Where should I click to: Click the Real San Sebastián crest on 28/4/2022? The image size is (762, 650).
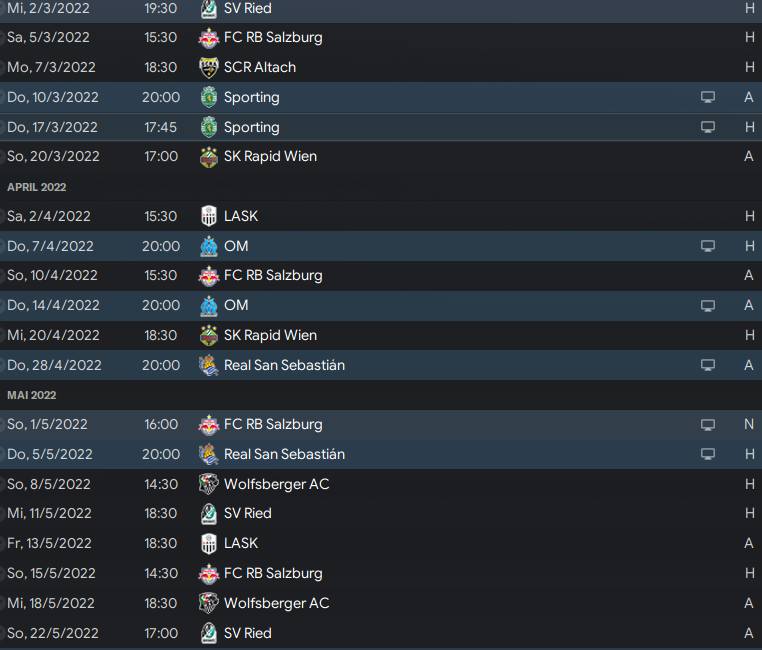(x=209, y=365)
